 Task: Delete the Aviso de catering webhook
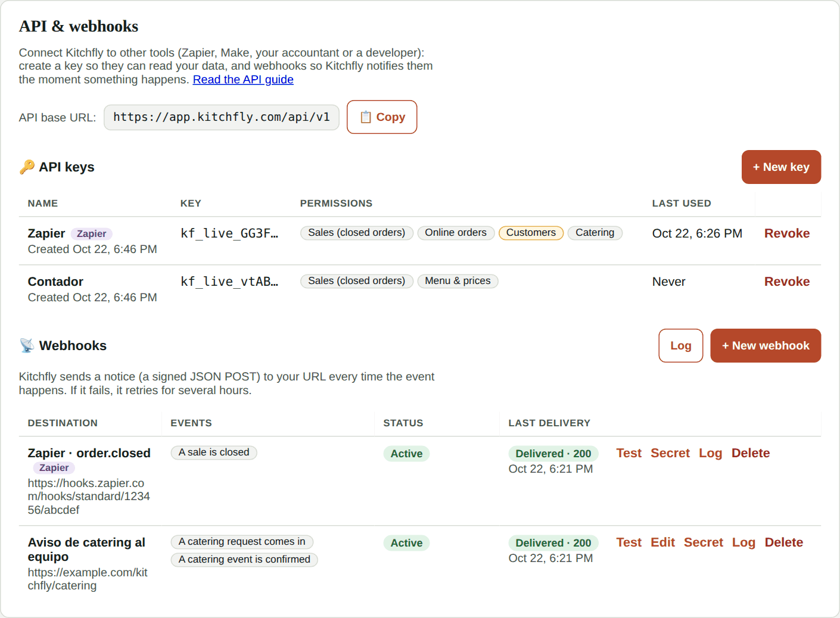coord(784,542)
